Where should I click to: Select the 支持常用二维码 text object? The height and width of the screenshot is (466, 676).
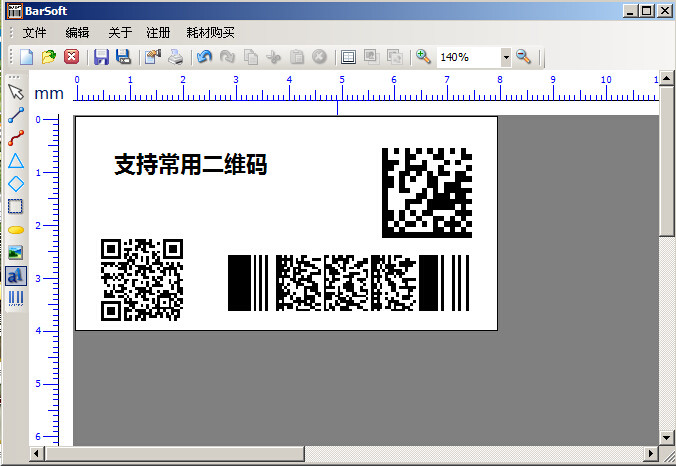(191, 165)
